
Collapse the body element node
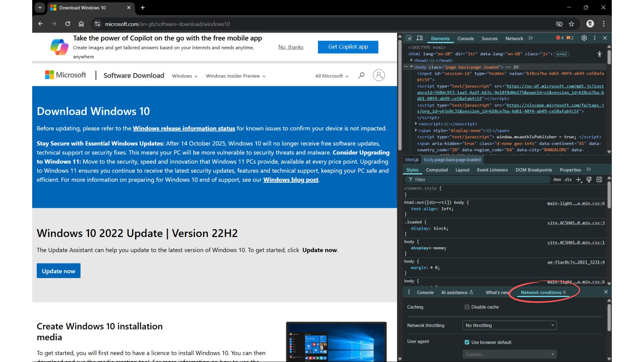[411, 67]
